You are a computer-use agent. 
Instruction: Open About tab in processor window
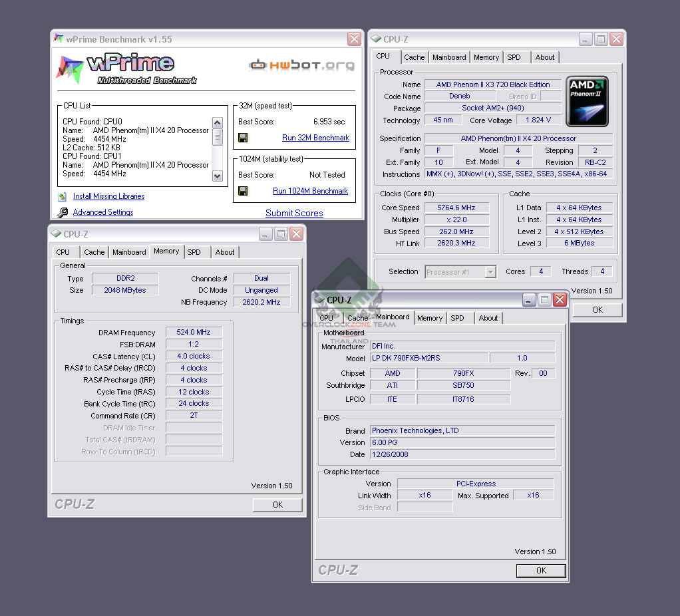pyautogui.click(x=545, y=57)
